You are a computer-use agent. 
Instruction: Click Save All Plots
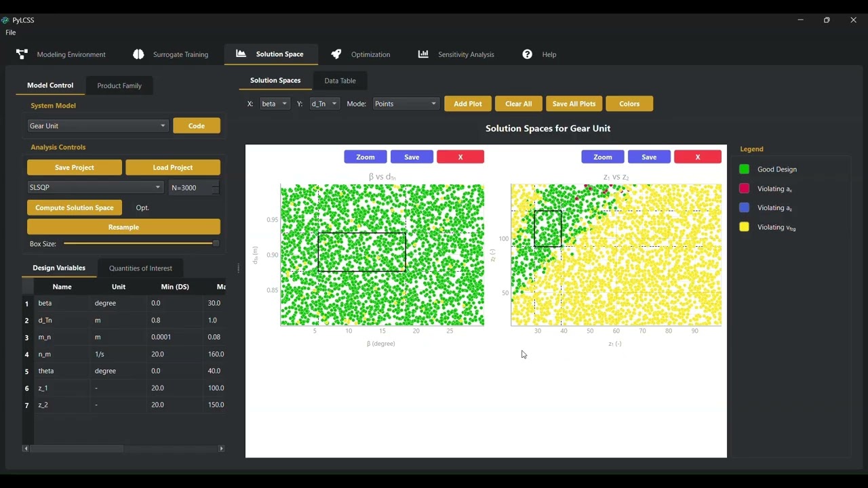coord(574,104)
